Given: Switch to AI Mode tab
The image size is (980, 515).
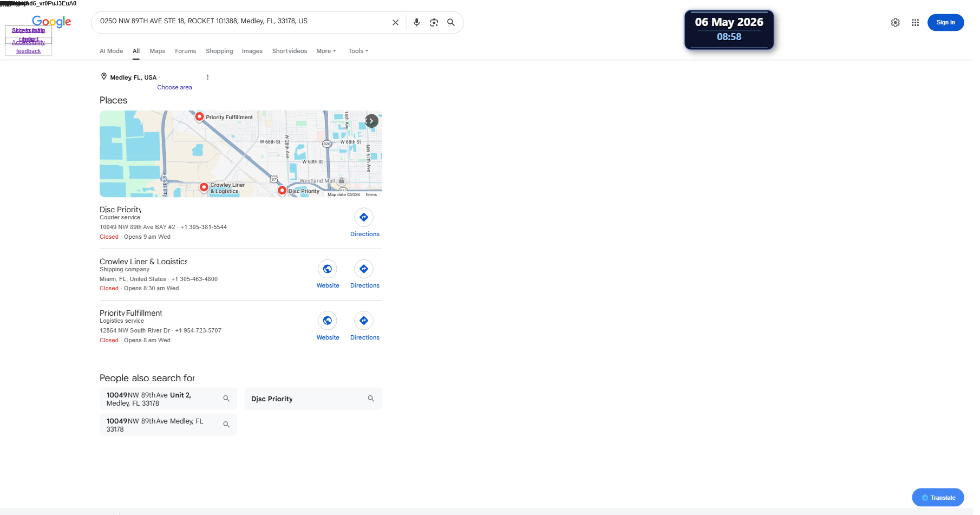Looking at the screenshot, I should tap(112, 51).
